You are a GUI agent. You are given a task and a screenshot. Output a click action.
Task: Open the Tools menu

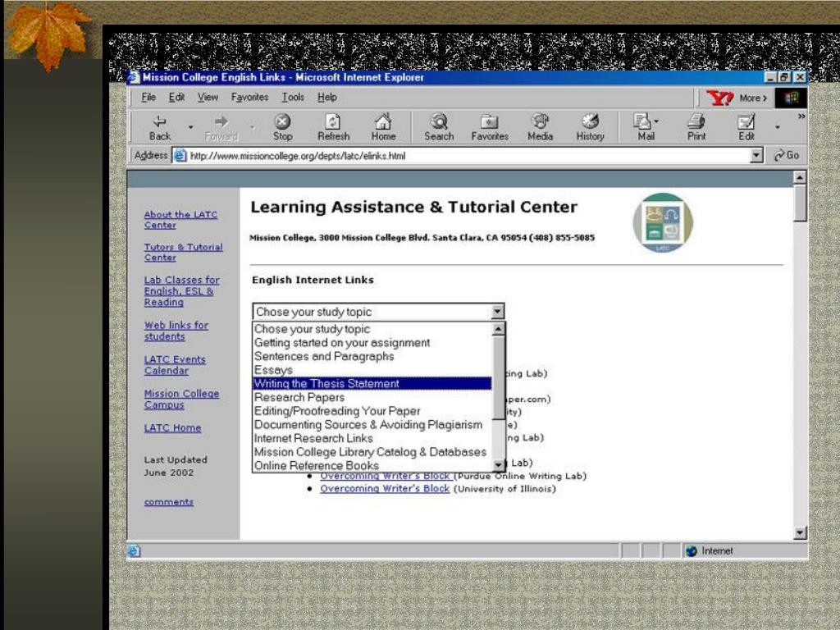point(293,98)
